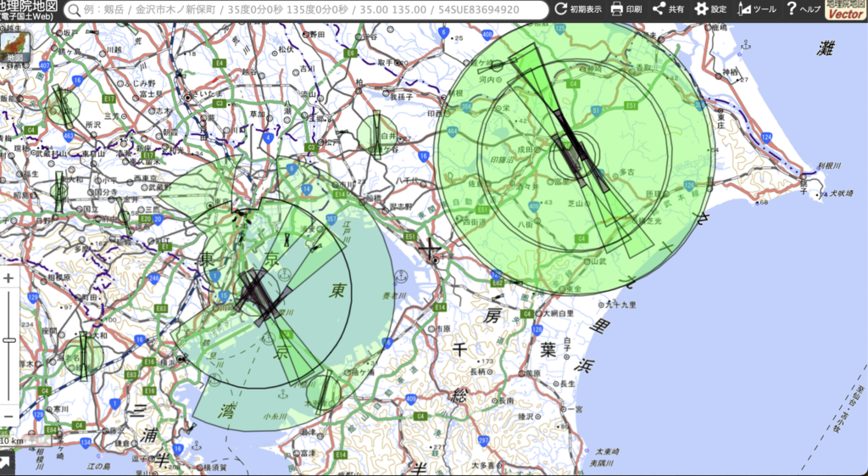
Task: Click route 464 shield on map
Action: point(453,132)
